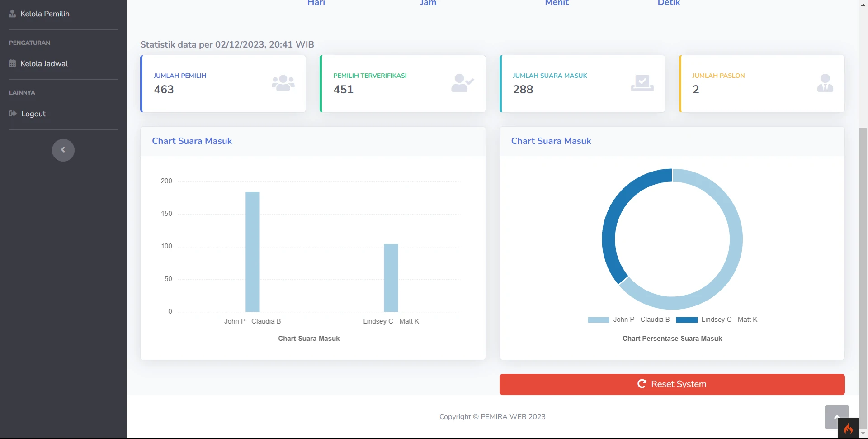Click the ballot box icon in Suara Masuk card
The width and height of the screenshot is (868, 439).
(642, 83)
